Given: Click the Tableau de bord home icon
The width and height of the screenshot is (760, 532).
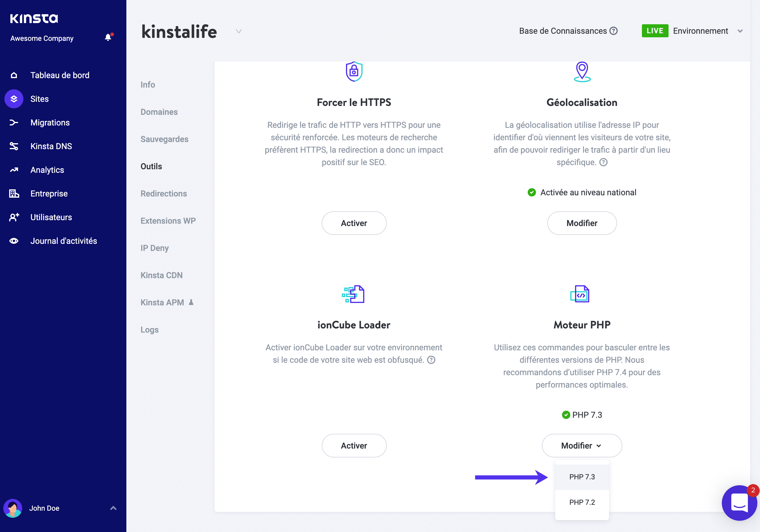Looking at the screenshot, I should pos(14,75).
